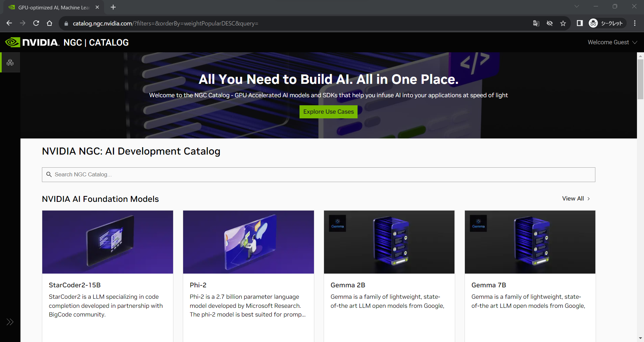Click the NVIDIA logo

coord(32,42)
